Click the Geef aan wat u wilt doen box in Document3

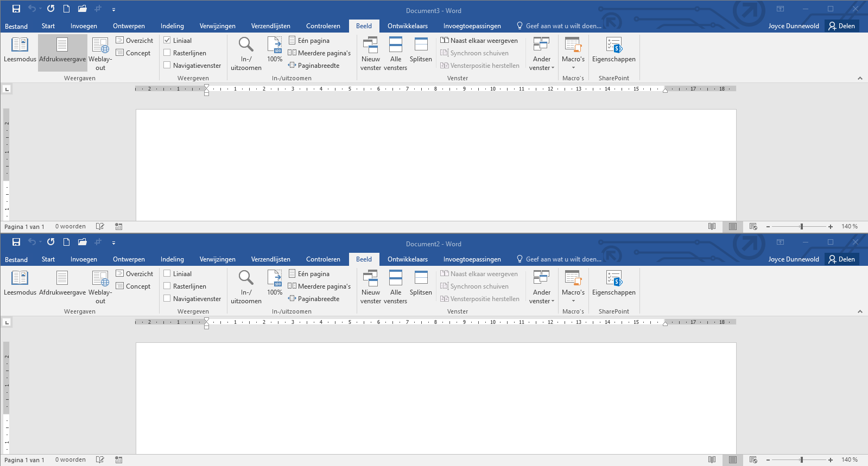click(x=559, y=26)
